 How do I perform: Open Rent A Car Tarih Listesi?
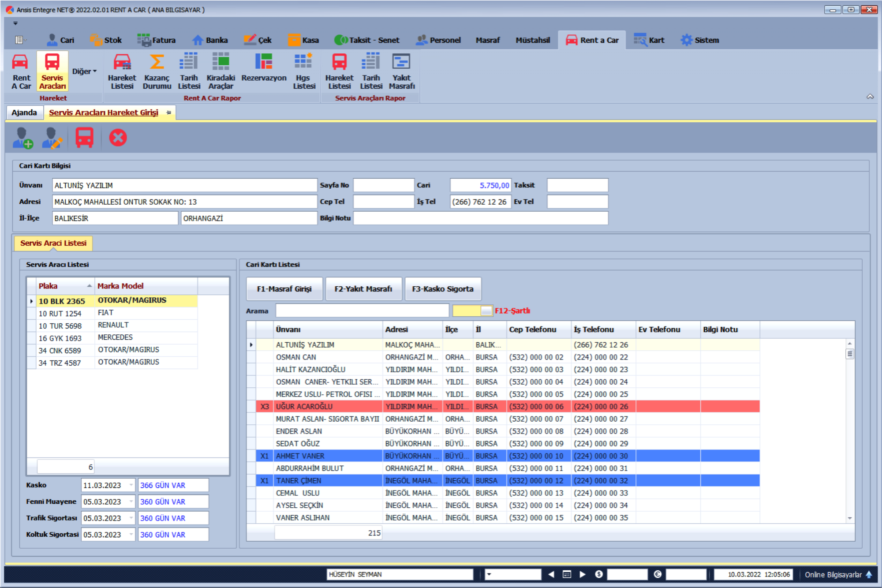click(189, 71)
